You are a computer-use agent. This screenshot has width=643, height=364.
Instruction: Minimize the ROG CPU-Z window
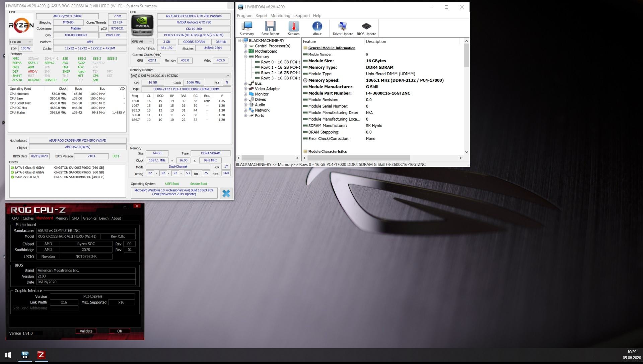(x=125, y=206)
